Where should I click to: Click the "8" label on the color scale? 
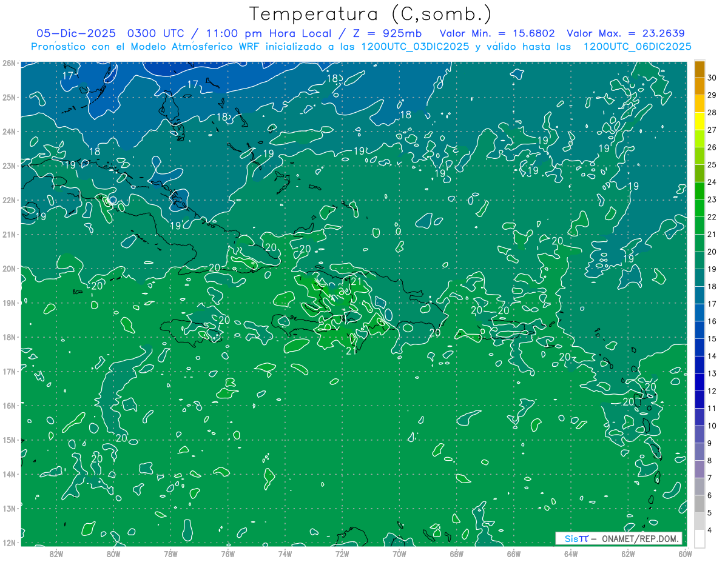tap(710, 461)
